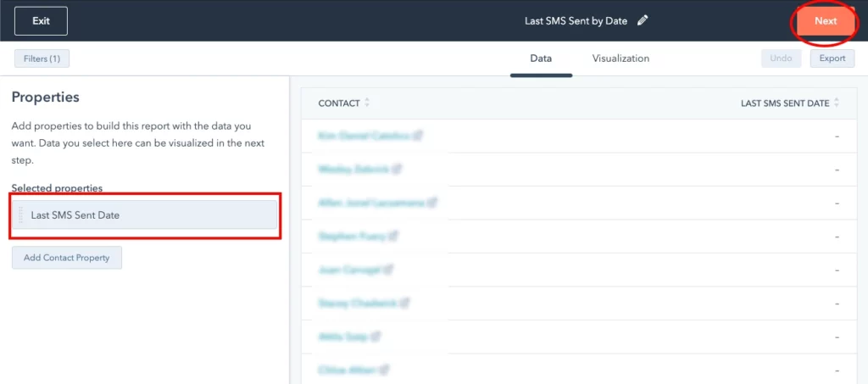Click the Exit button
Viewport: 868px width, 384px height.
(x=41, y=21)
